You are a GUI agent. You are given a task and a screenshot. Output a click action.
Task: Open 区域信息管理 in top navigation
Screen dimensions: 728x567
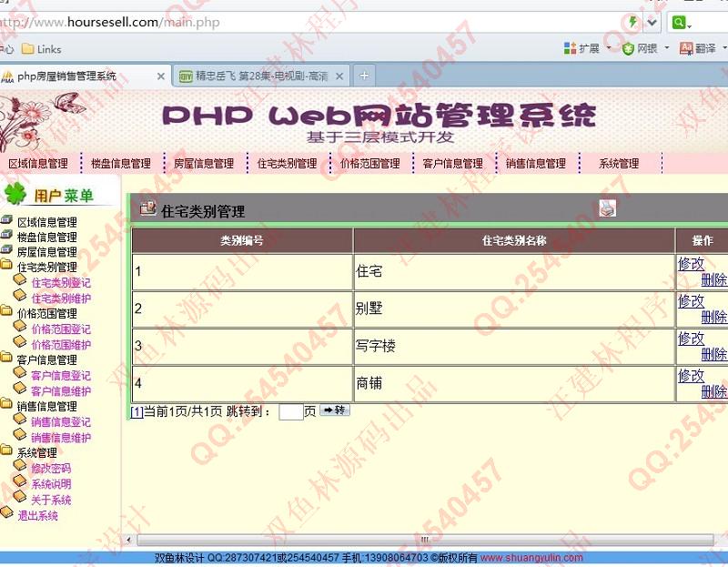click(x=38, y=164)
